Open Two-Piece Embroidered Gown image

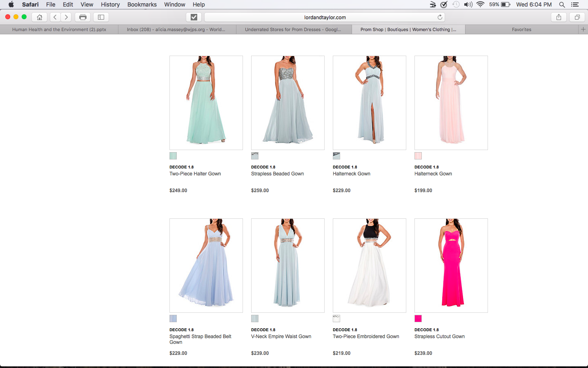click(370, 265)
